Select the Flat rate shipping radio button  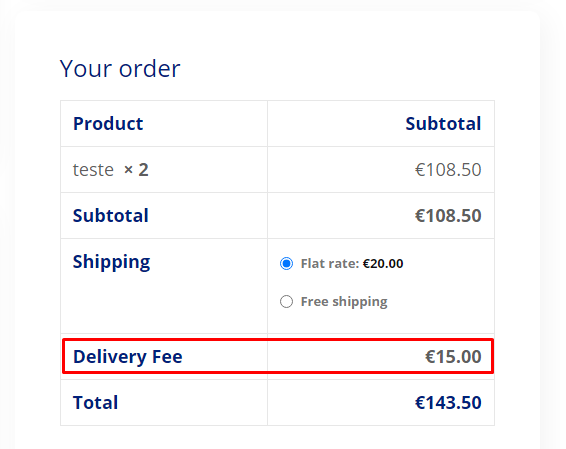click(286, 263)
